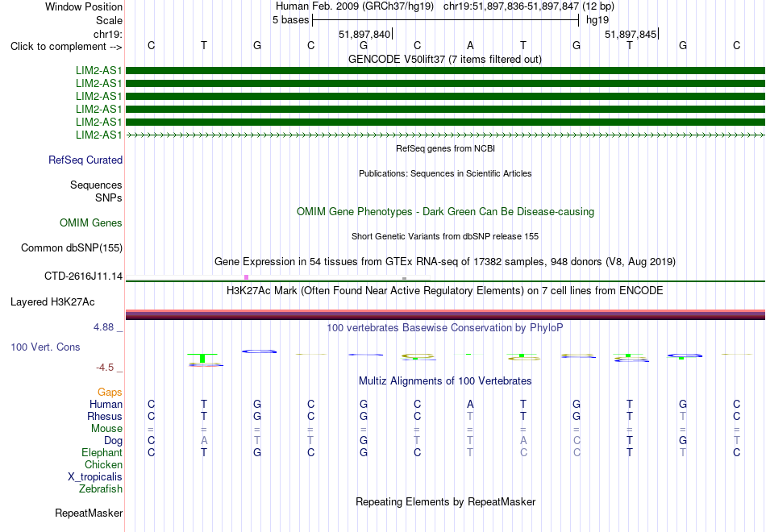Select the Rhesus alignment row label

point(105,416)
